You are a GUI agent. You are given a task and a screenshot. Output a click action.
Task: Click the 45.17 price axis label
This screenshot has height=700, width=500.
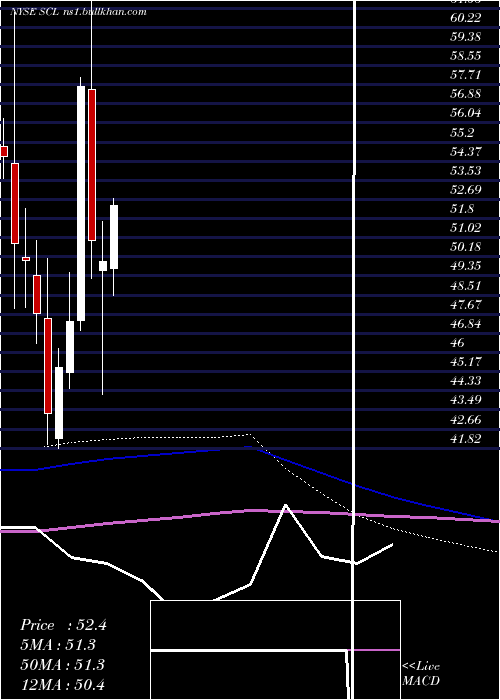tap(465, 362)
